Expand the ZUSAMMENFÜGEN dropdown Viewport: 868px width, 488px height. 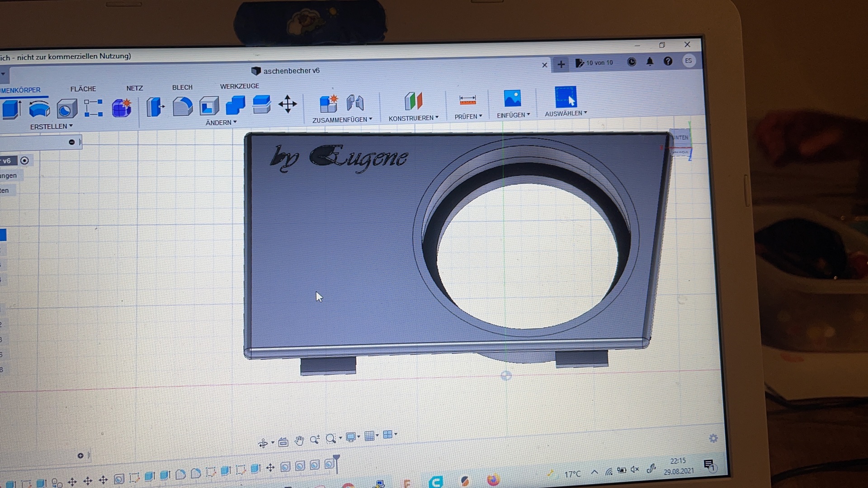pyautogui.click(x=342, y=120)
